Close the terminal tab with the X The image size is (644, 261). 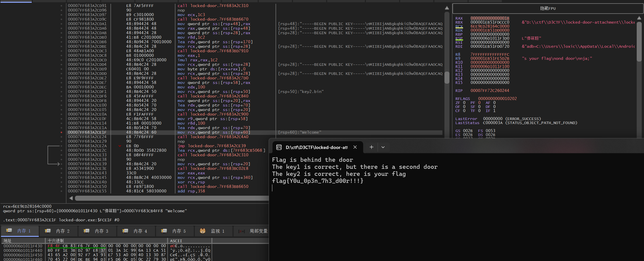pos(355,147)
